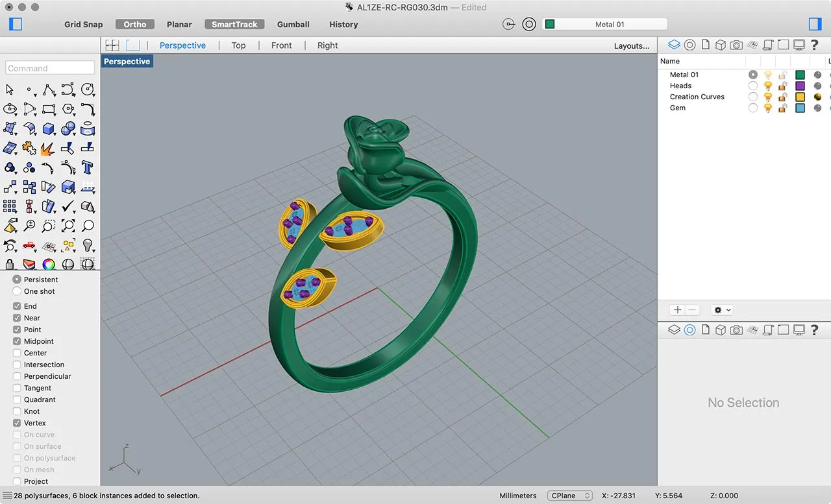
Task: Switch to the Right viewport tab
Action: click(x=328, y=45)
